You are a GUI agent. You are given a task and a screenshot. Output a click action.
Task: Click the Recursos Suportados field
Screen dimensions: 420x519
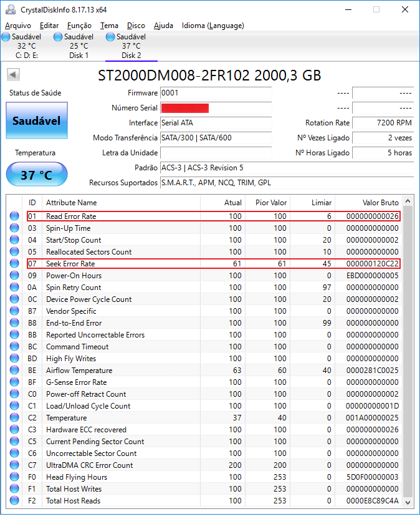[x=287, y=183]
